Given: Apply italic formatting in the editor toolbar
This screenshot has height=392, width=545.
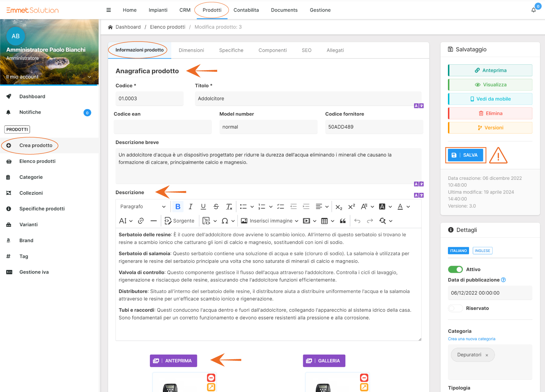Looking at the screenshot, I should (190, 207).
